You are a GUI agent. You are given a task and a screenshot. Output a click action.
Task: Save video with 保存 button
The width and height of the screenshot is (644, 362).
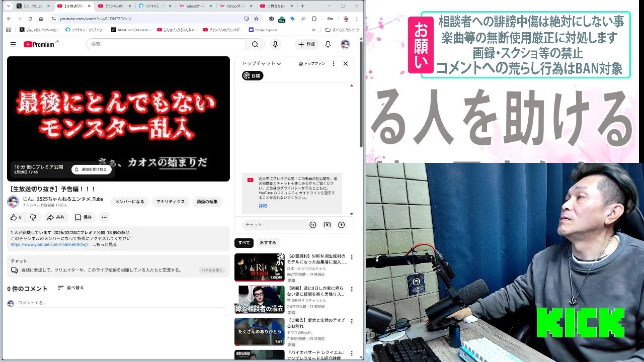(84, 217)
